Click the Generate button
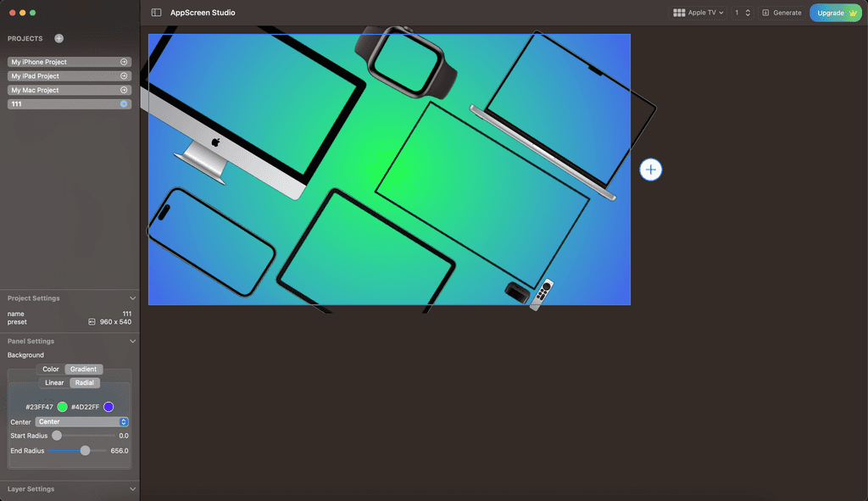Image resolution: width=868 pixels, height=501 pixels. 781,13
